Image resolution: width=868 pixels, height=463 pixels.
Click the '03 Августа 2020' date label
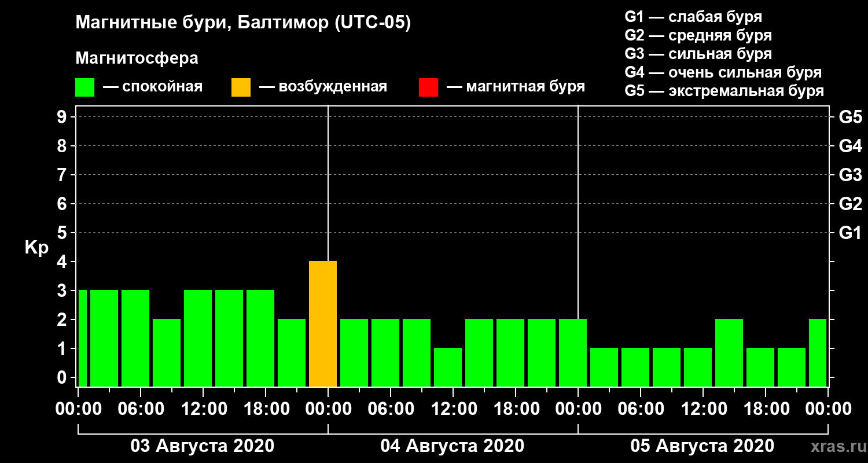click(x=203, y=446)
